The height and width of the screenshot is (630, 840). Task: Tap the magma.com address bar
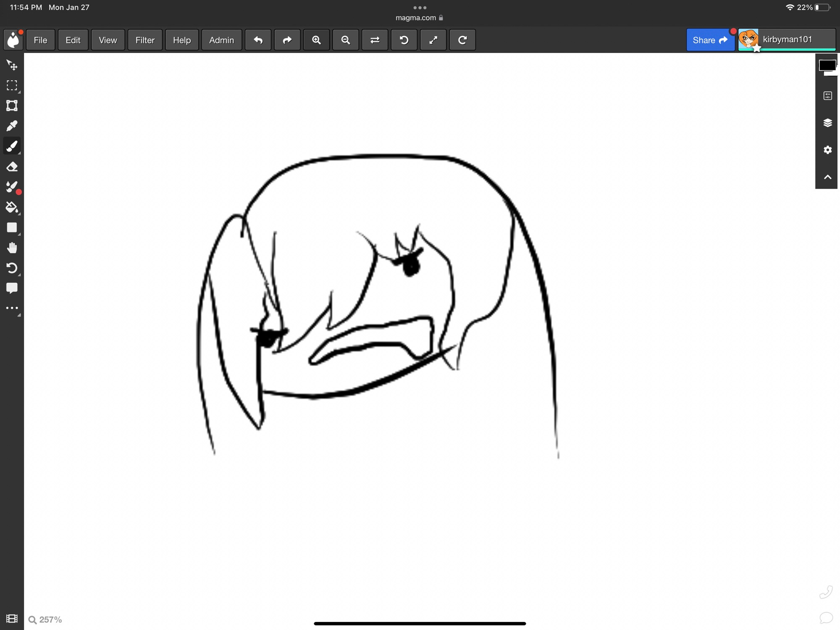419,18
